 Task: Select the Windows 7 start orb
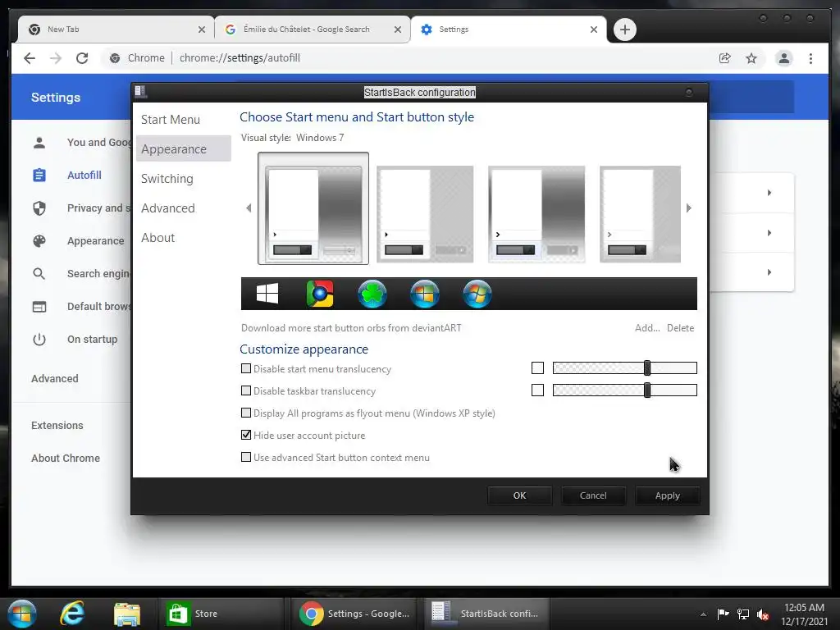click(x=477, y=294)
